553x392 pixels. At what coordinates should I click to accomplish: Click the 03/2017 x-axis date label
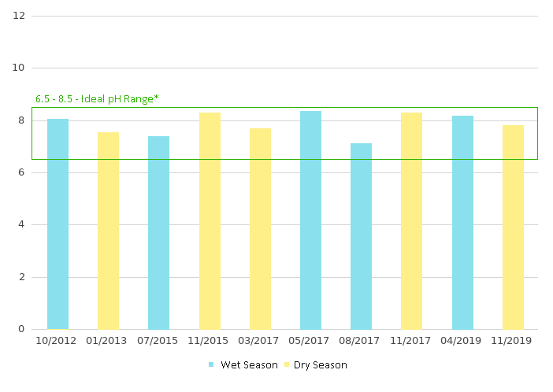[x=260, y=341]
